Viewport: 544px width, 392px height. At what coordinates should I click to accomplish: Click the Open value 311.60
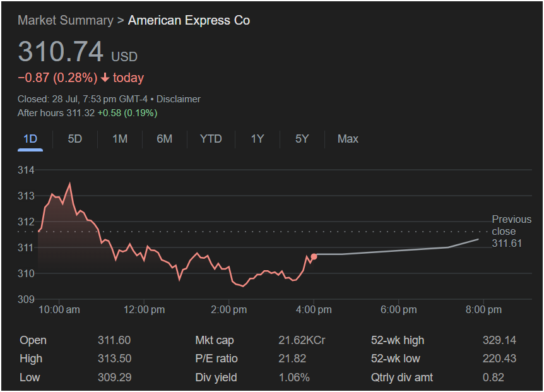(x=114, y=340)
